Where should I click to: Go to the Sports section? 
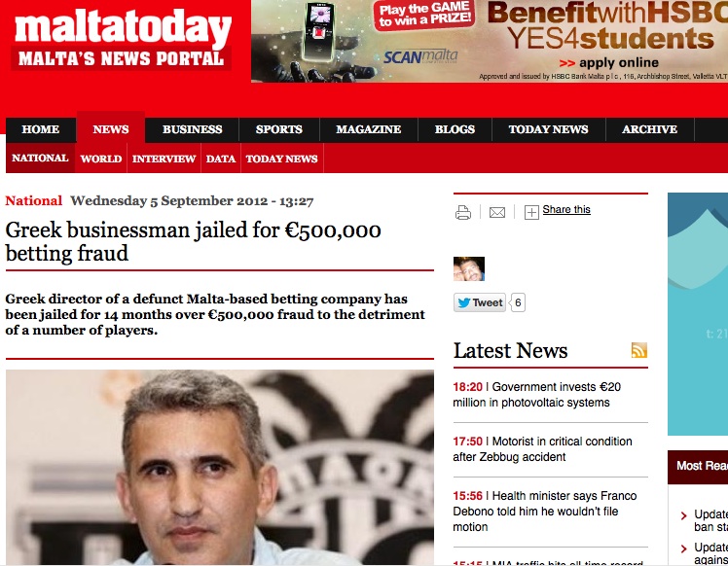pos(279,129)
